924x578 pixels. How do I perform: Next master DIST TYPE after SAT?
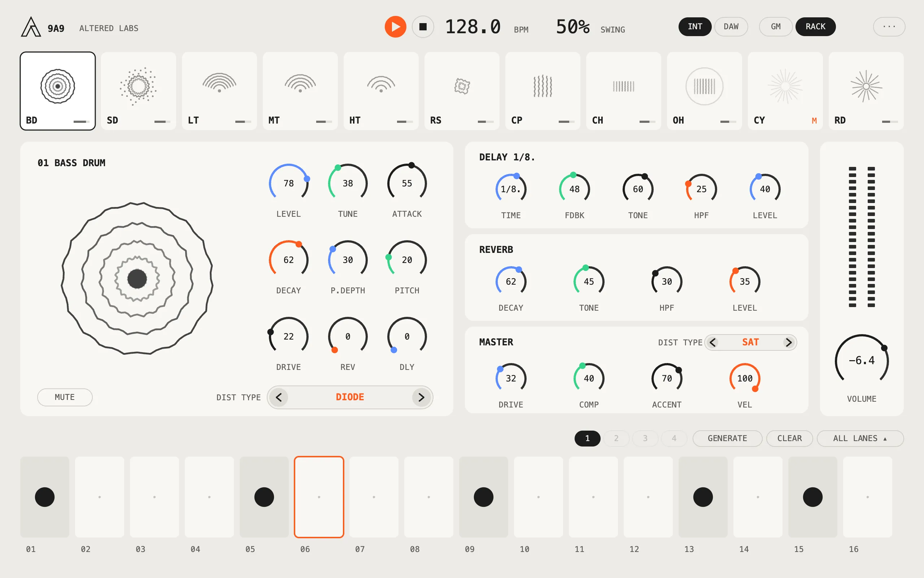point(788,342)
